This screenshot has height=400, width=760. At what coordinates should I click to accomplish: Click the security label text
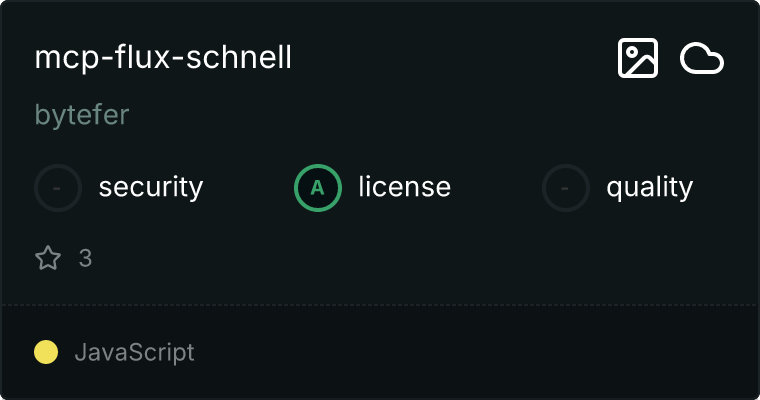click(x=151, y=187)
